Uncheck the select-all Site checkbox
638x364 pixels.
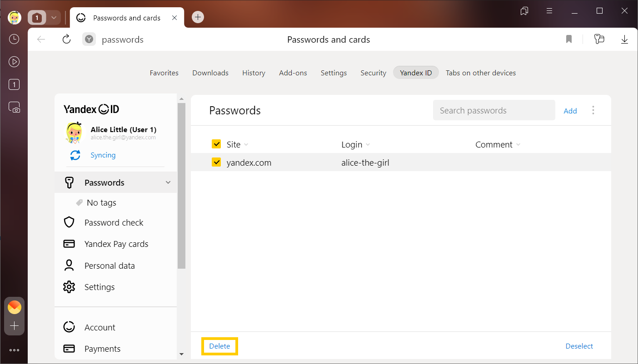(x=216, y=144)
